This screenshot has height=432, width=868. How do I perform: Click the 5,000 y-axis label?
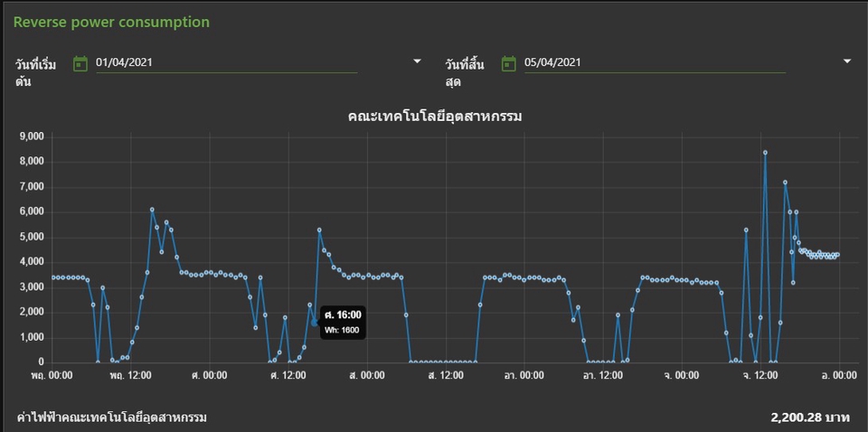point(33,238)
